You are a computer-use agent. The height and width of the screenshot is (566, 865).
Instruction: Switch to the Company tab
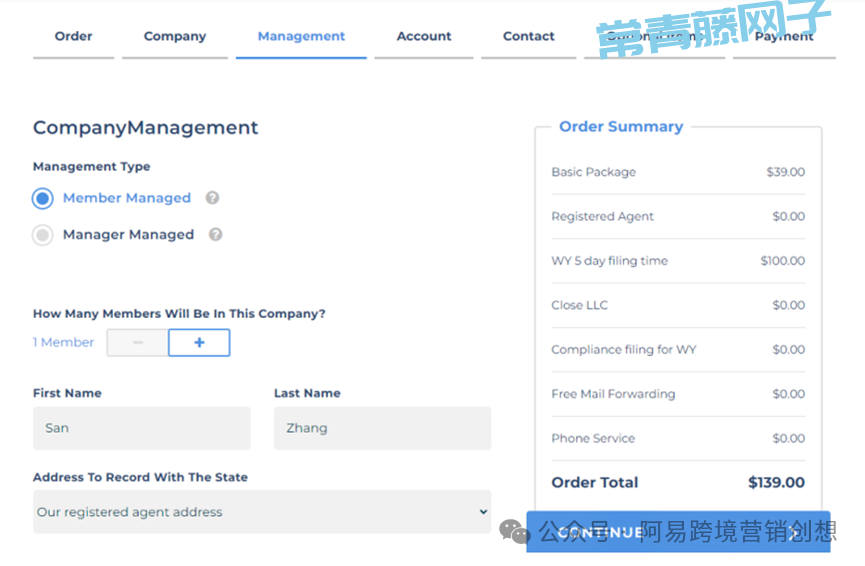point(175,37)
